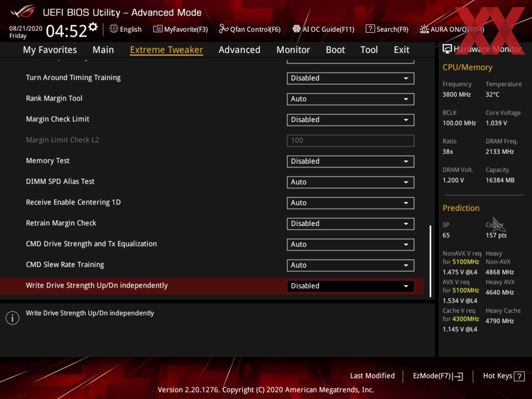Click the 08/21/2020 date
Viewport: 532px width, 399px height.
[26, 29]
